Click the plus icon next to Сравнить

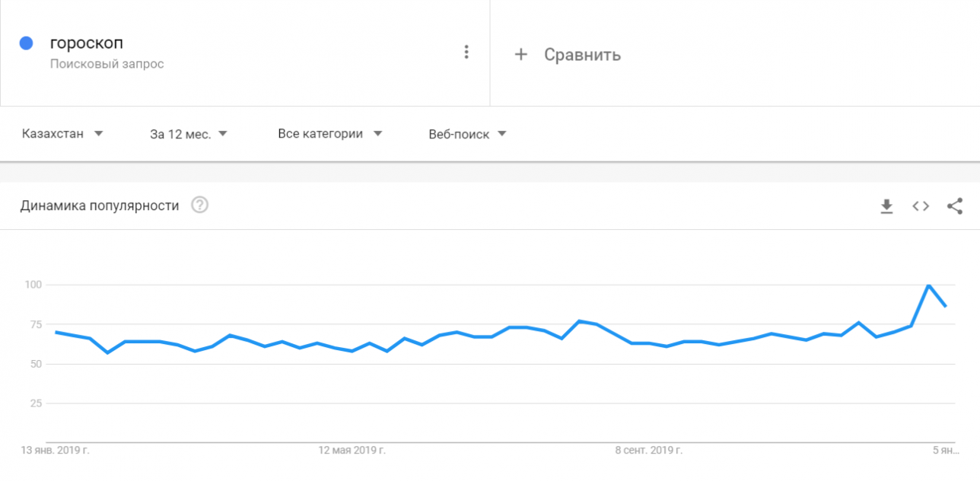pos(520,54)
